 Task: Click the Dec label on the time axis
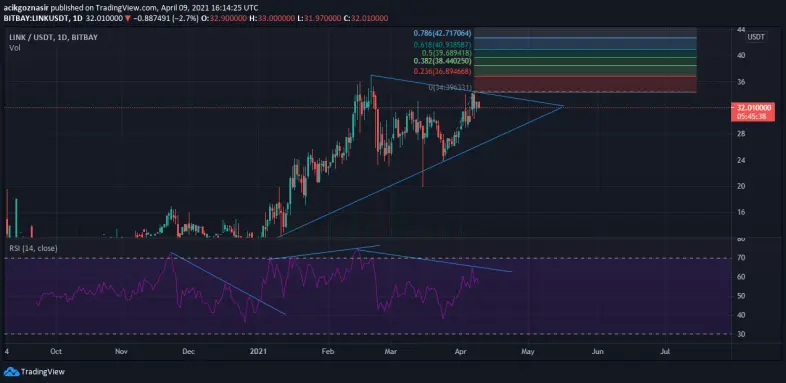tap(188, 352)
